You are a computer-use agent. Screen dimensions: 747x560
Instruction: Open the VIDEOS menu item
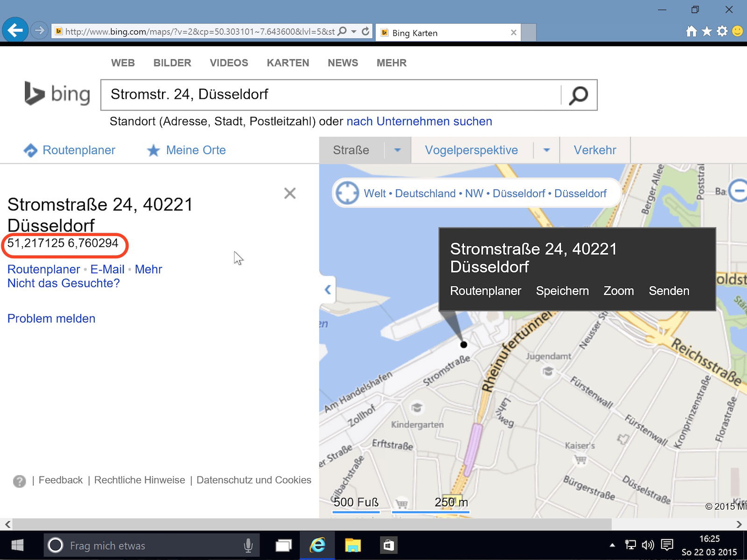pos(229,63)
